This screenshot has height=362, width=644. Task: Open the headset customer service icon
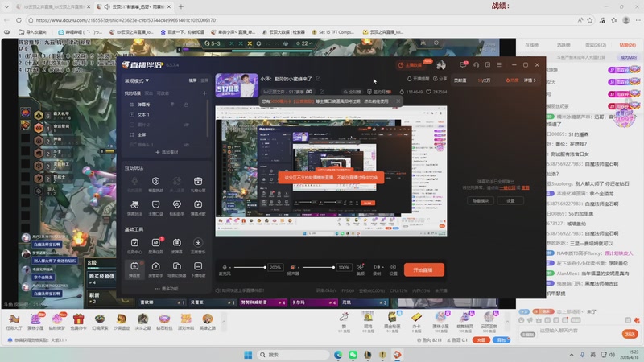476,65
